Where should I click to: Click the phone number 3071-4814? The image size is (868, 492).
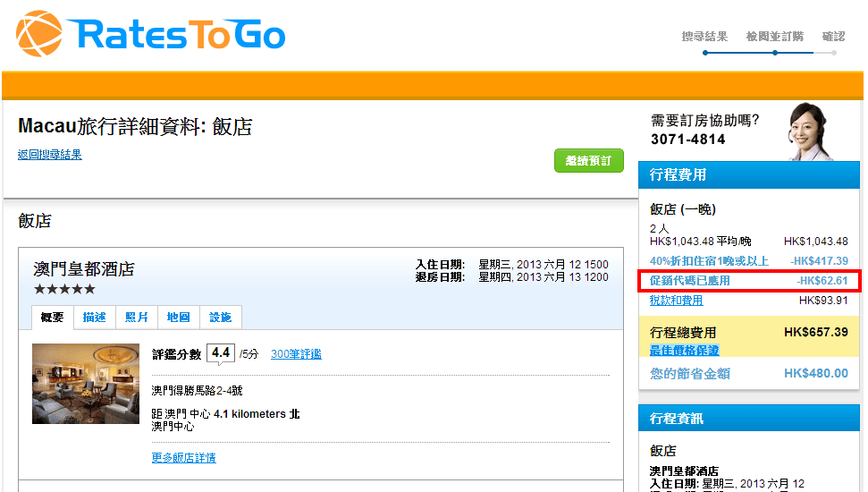pos(687,140)
